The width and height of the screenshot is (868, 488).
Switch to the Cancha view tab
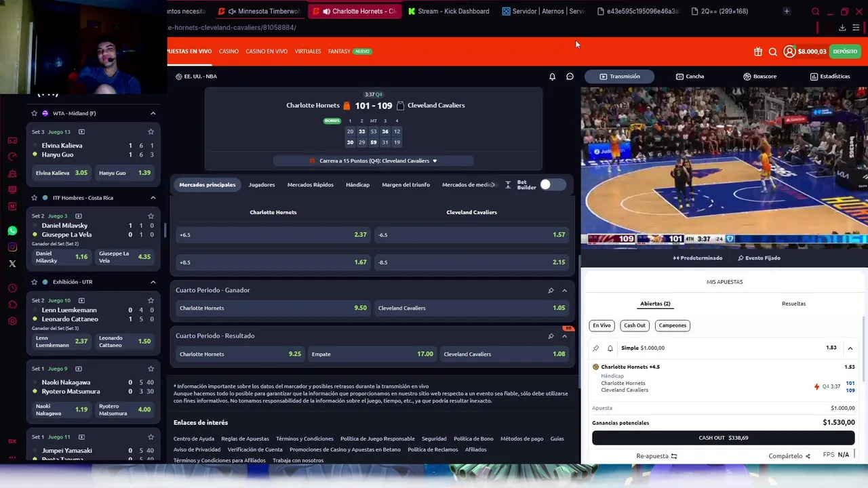pos(690,77)
